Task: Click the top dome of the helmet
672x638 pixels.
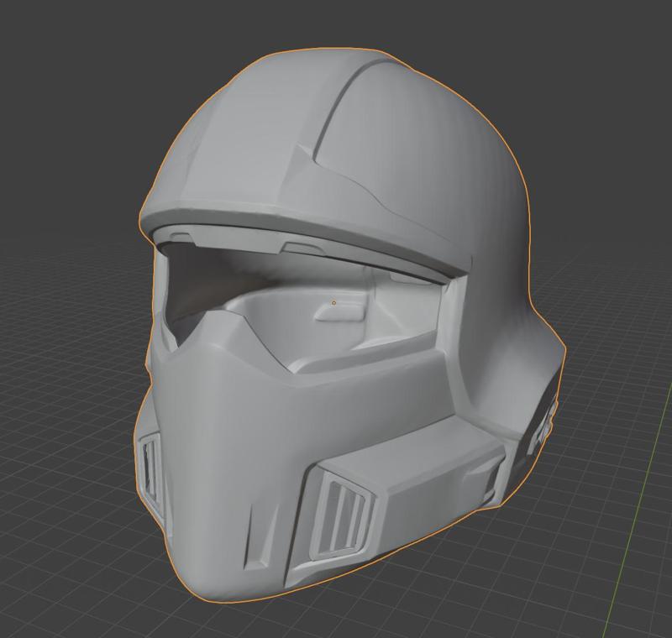Action: click(x=336, y=84)
